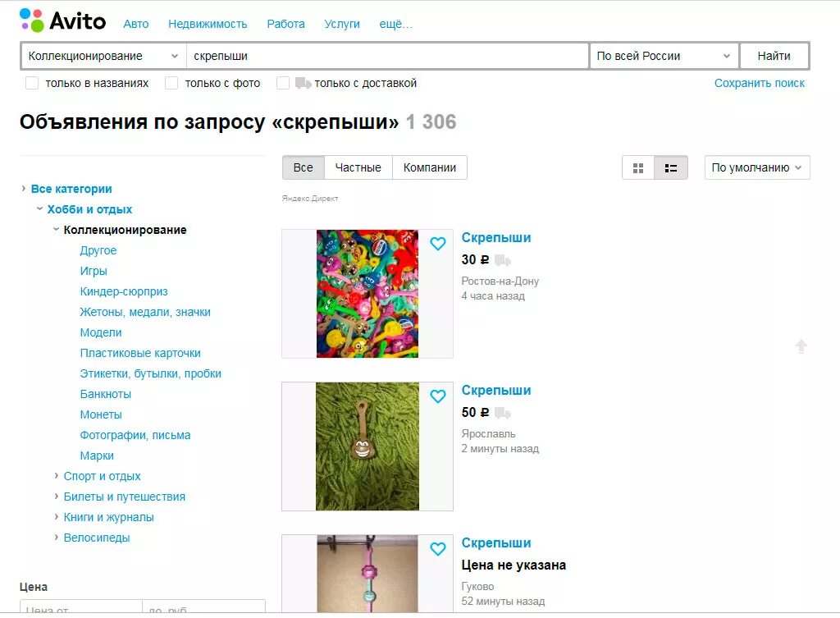This screenshot has height=618, width=840.
Task: Open Жетоны, медали, значки subcategory
Action: pyautogui.click(x=145, y=312)
